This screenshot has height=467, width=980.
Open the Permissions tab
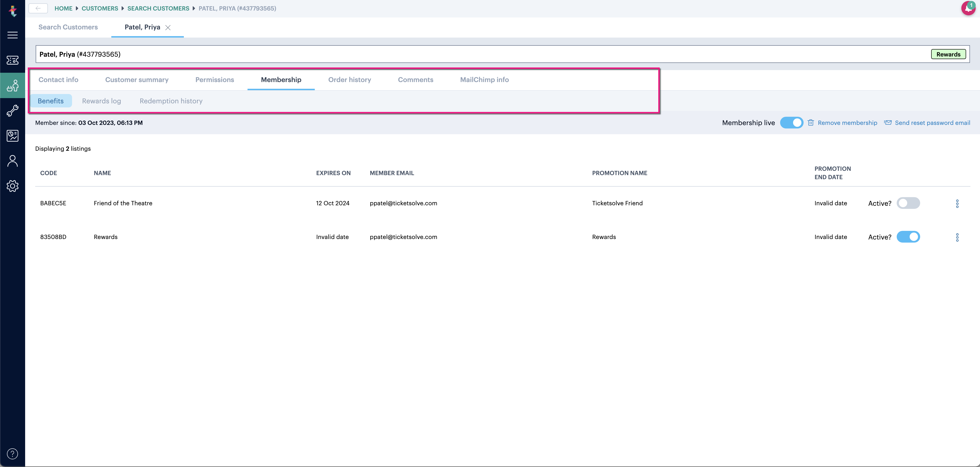tap(214, 79)
